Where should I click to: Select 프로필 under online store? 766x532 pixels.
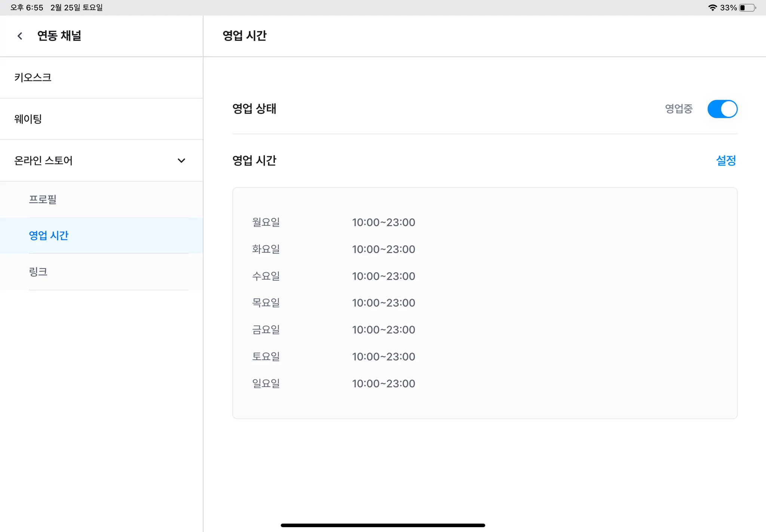point(43,199)
